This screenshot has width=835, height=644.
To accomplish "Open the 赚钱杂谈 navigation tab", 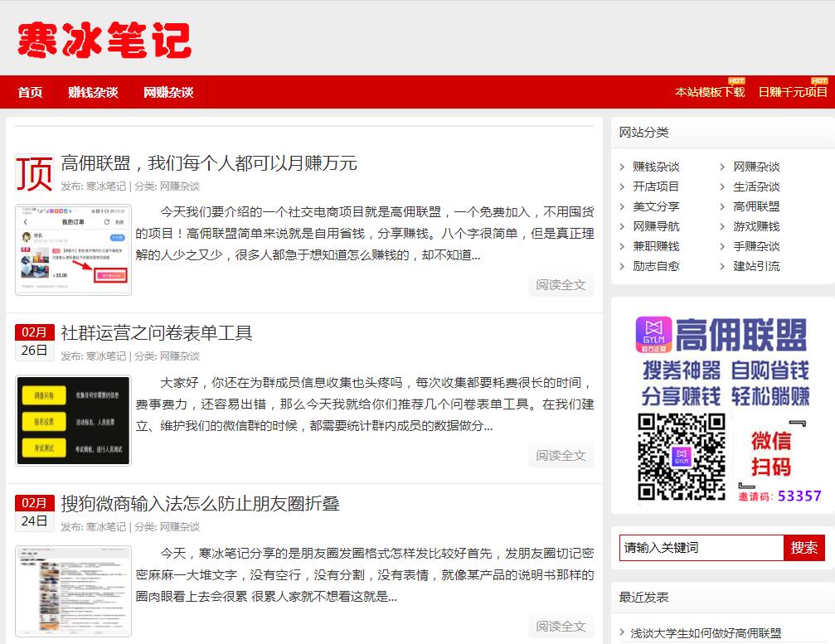I will 91,93.
